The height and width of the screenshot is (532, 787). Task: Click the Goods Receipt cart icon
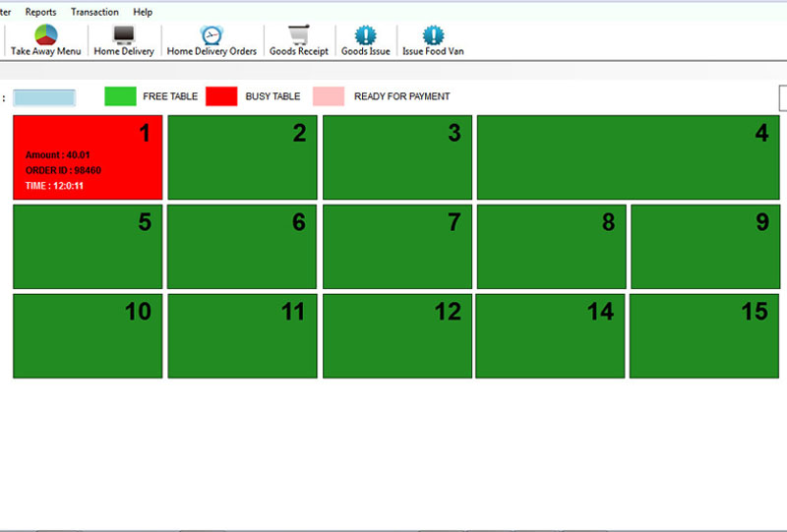point(299,35)
